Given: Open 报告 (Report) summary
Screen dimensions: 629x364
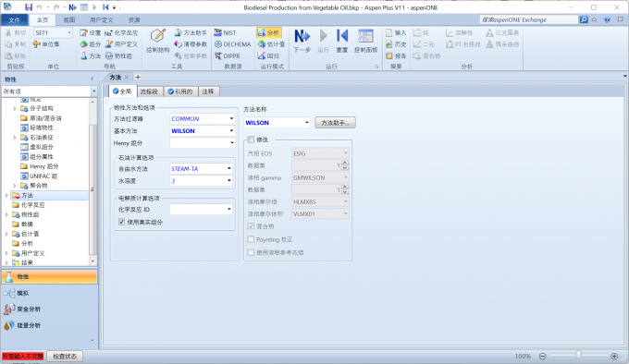Looking at the screenshot, I should (x=396, y=56).
